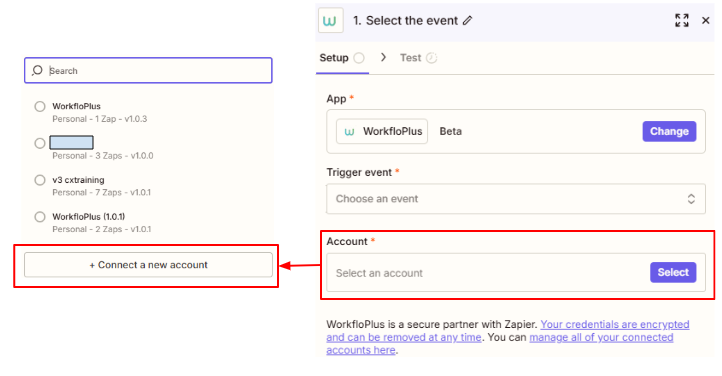Click the chevron between Setup and Test
The height and width of the screenshot is (376, 722).
tap(383, 58)
